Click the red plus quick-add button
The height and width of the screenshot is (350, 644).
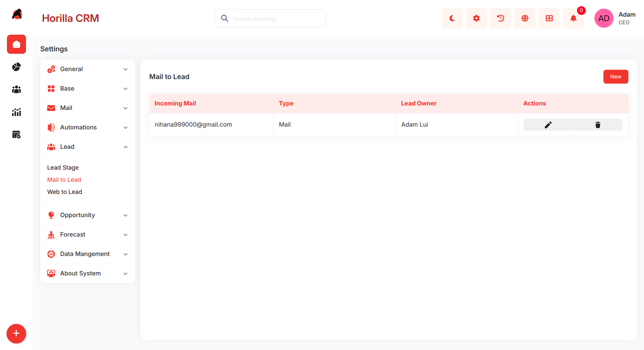coord(16,334)
